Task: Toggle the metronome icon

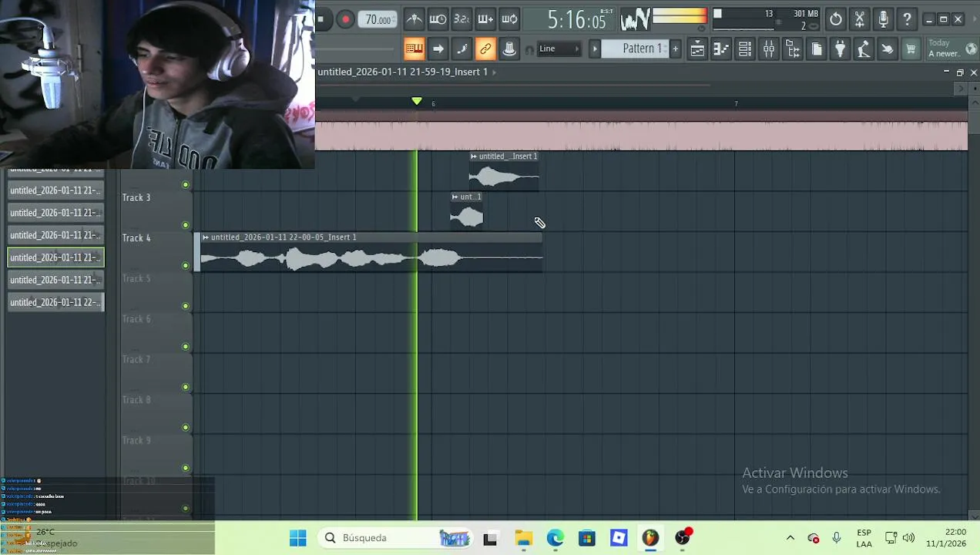Action: point(414,19)
